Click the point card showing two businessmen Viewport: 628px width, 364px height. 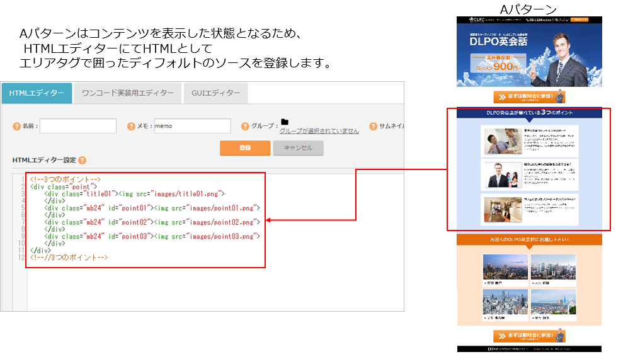[530, 141]
